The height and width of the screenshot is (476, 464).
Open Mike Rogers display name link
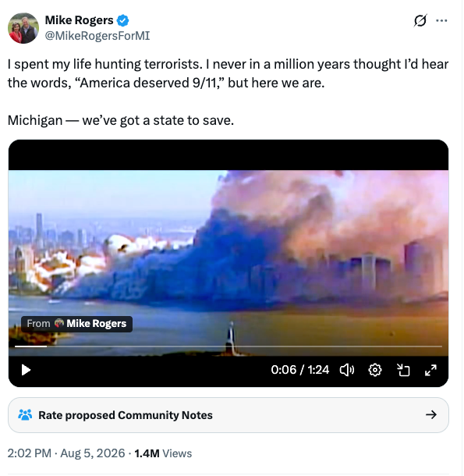click(x=80, y=20)
